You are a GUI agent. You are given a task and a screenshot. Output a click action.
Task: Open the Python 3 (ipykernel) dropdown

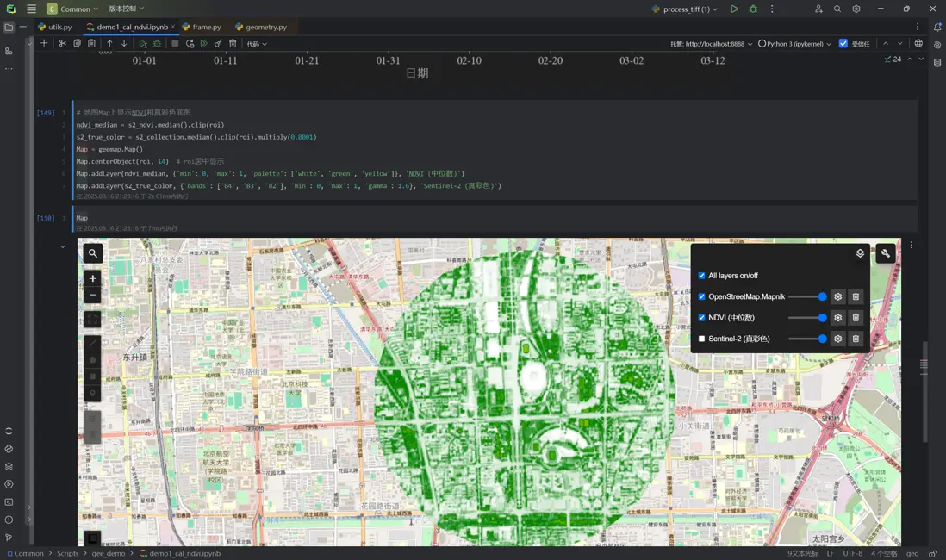[794, 43]
